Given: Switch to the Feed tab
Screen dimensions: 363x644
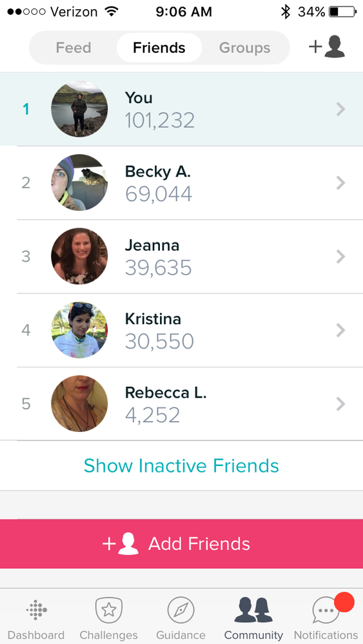Looking at the screenshot, I should (73, 48).
